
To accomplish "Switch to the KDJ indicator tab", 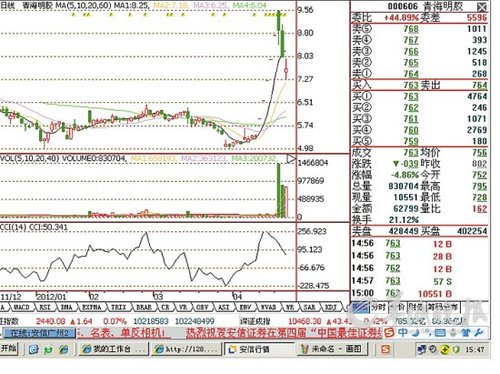I will (331, 307).
